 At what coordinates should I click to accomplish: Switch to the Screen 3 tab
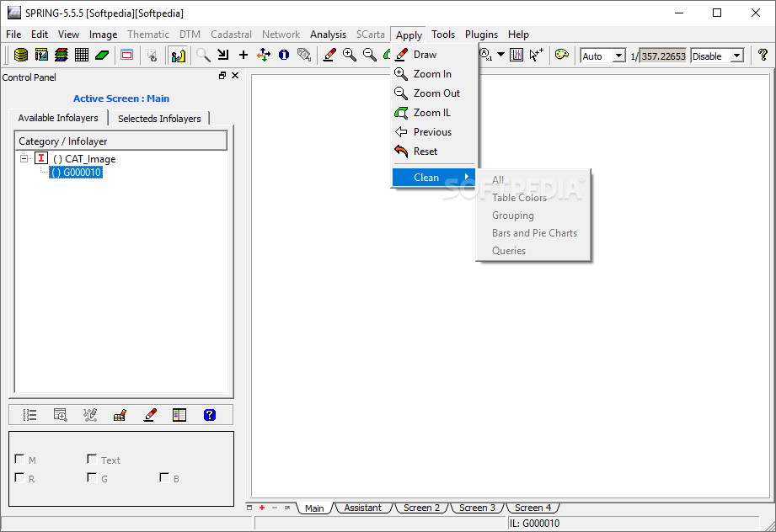(x=477, y=508)
